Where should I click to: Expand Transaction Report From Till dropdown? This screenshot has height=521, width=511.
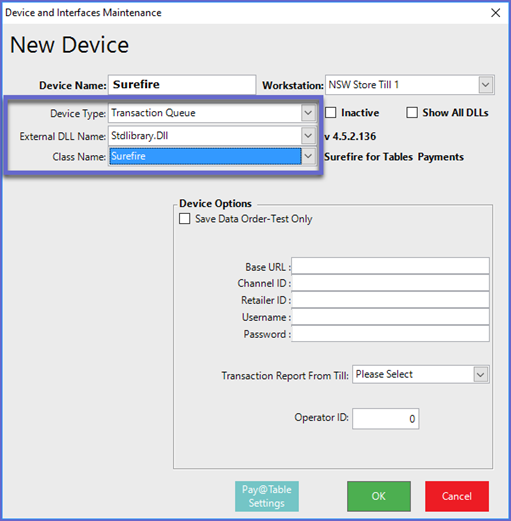[480, 374]
